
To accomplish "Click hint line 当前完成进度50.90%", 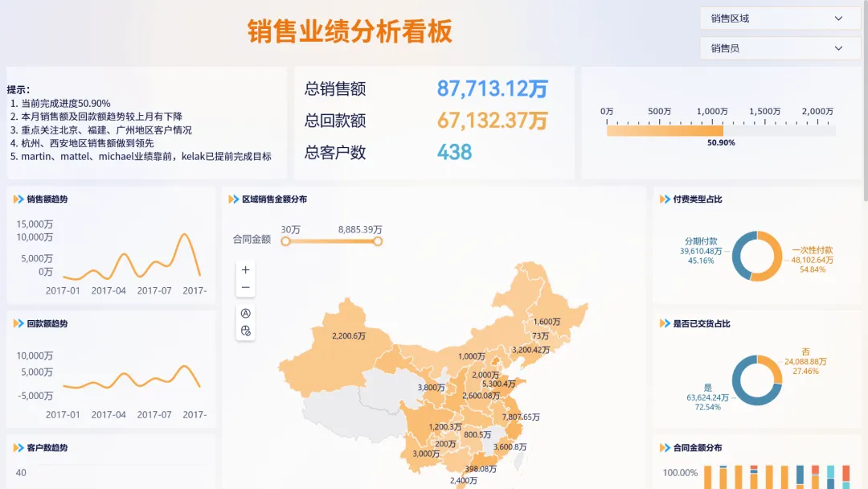I will (66, 103).
